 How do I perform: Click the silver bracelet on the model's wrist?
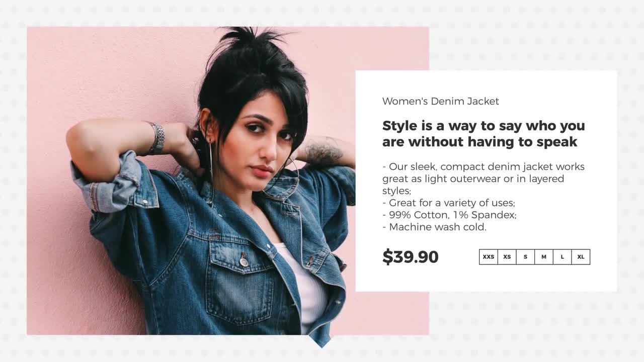click(156, 137)
